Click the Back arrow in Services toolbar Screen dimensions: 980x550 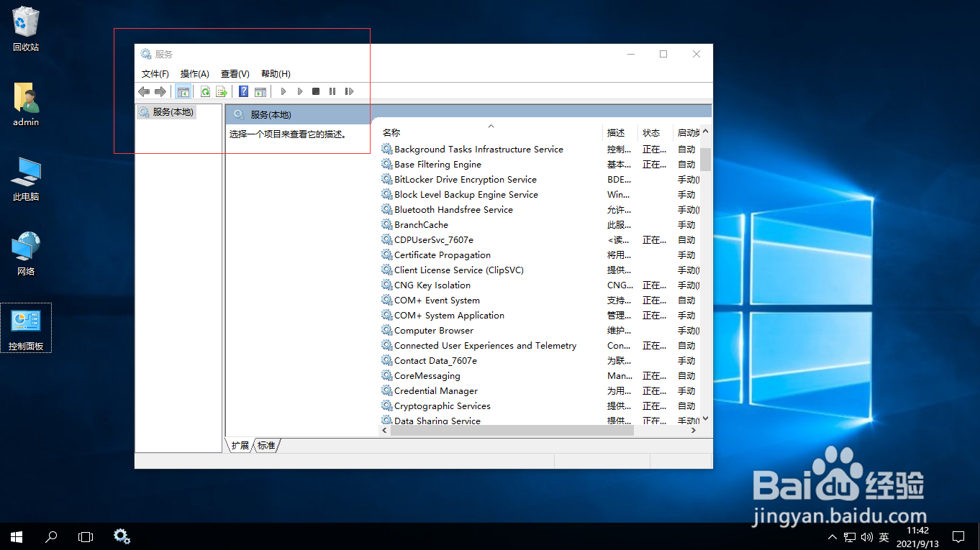(144, 91)
